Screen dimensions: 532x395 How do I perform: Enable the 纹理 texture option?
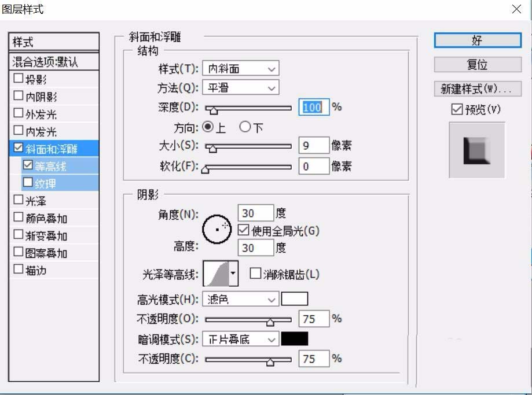pyautogui.click(x=27, y=183)
